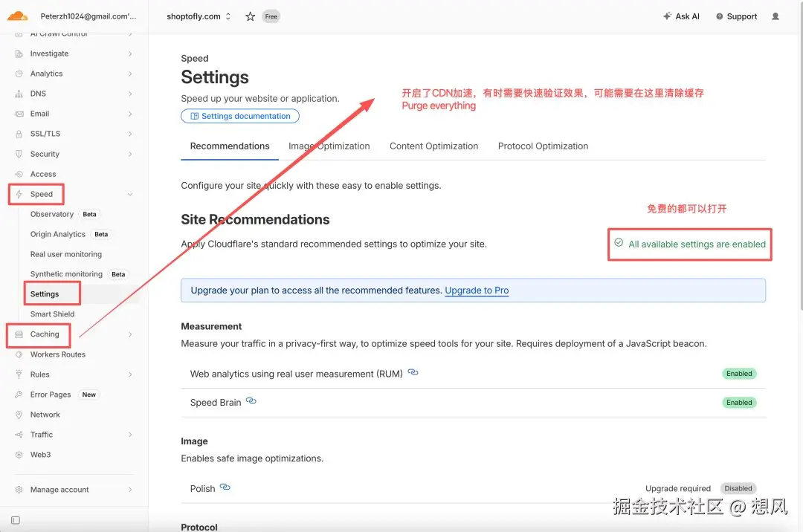
Task: Open the Support menu
Action: 736,16
